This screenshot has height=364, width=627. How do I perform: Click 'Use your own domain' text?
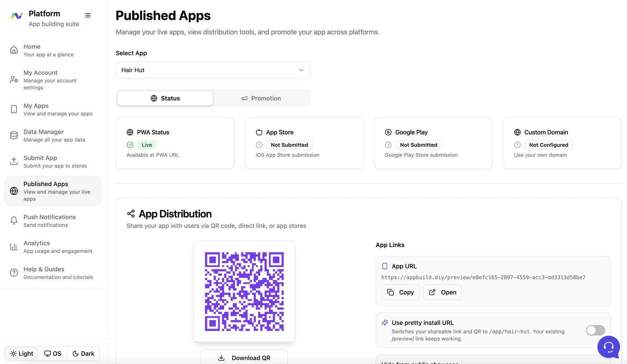click(x=540, y=155)
